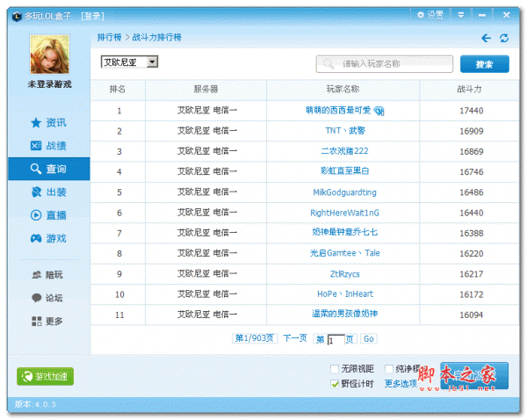Click the 搜索 search button
The width and height of the screenshot is (527, 420).
(484, 64)
